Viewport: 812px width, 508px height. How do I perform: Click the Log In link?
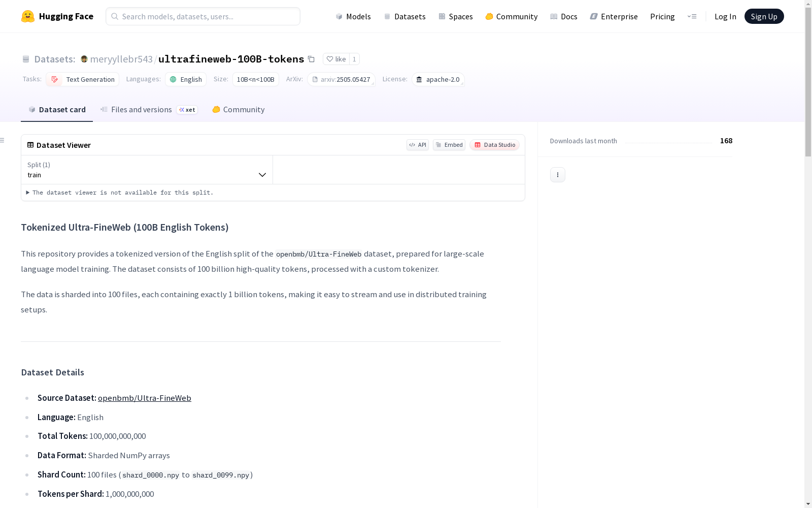point(725,16)
